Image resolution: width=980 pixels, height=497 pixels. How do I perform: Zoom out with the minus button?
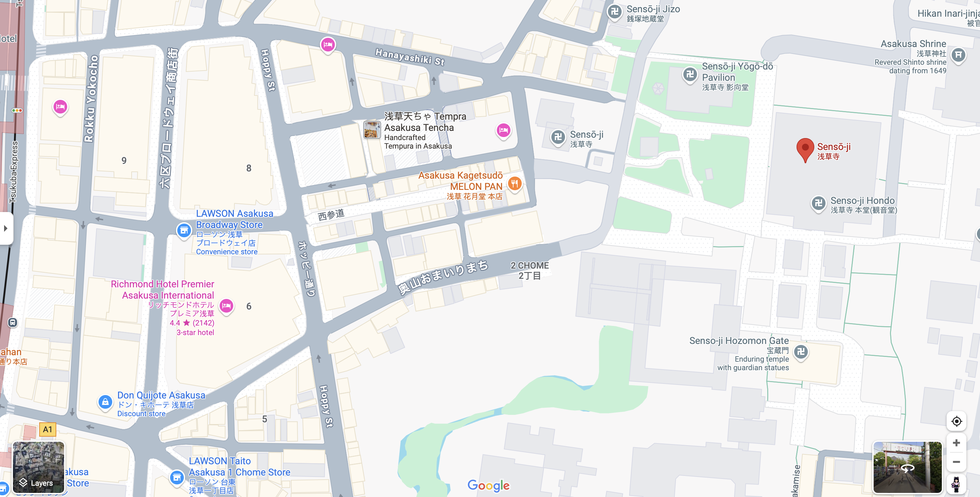(x=956, y=462)
